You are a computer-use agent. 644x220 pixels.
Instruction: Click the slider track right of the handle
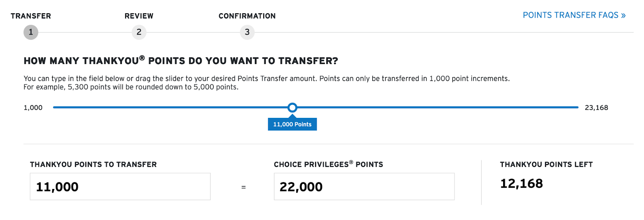[435, 107]
